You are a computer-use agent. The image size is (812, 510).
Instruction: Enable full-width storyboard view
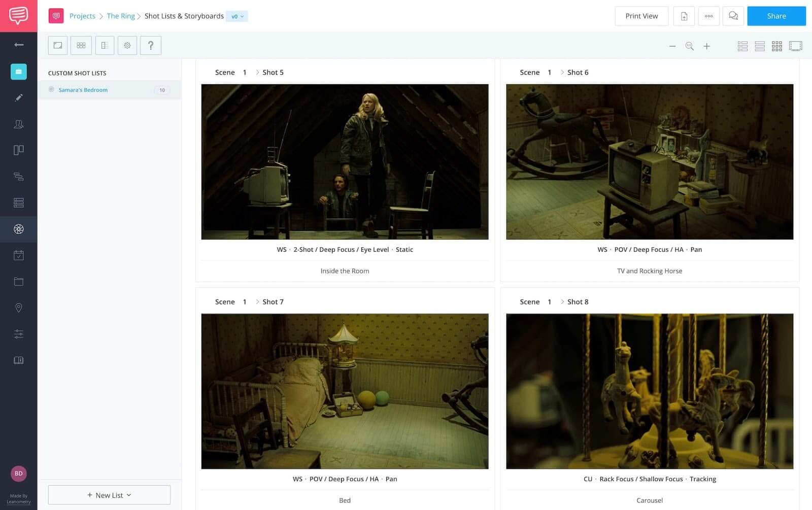click(796, 46)
